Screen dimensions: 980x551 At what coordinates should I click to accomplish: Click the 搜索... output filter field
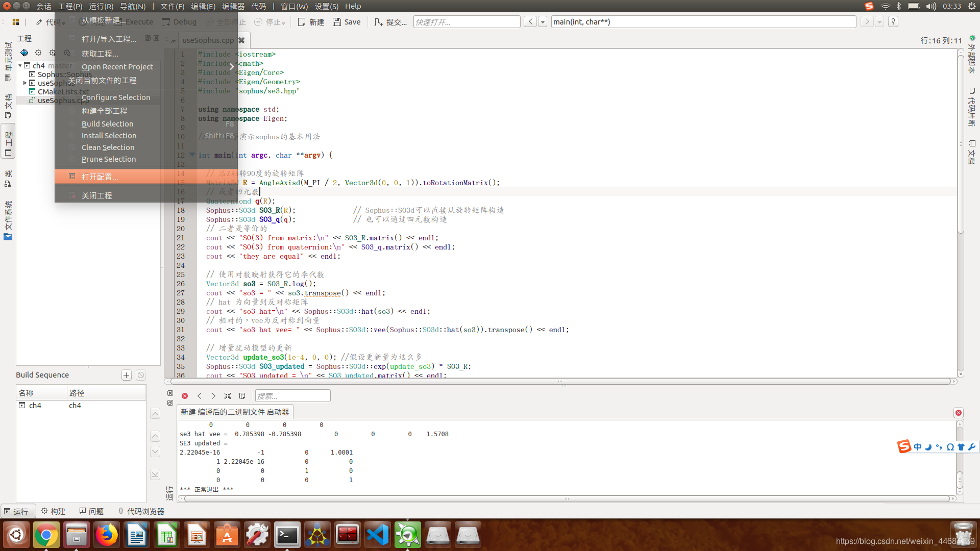tap(292, 396)
